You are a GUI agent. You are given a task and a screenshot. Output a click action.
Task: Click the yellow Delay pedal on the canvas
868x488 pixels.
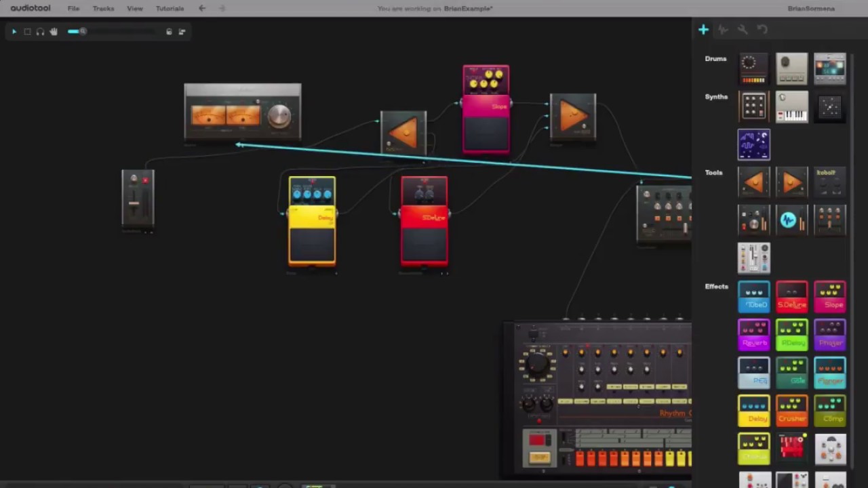pyautogui.click(x=312, y=221)
